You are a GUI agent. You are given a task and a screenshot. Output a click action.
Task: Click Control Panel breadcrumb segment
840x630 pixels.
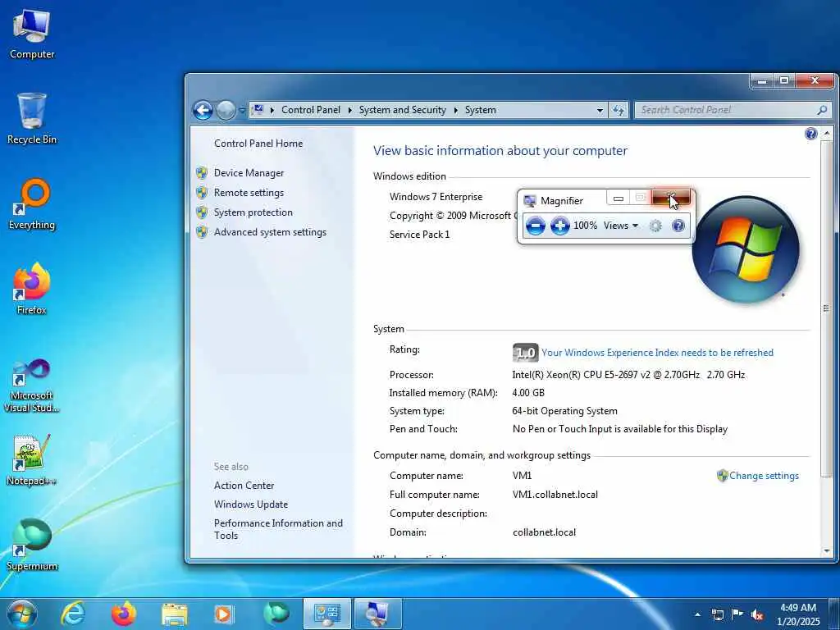click(311, 110)
